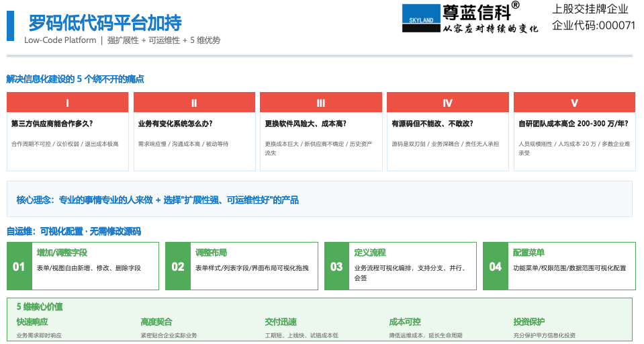Viewport: 644px width, 344px height.
Task: Click 工期短、上线快、试错成本低 caption
Action: tap(302, 335)
